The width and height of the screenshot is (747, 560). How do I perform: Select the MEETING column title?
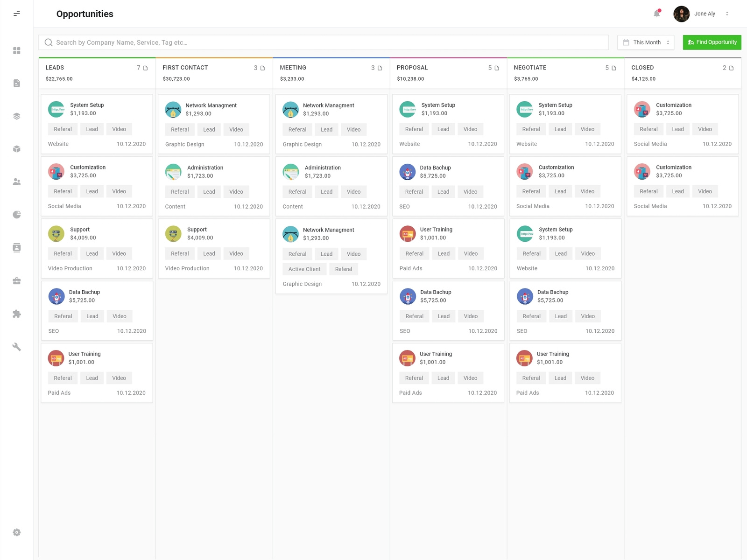(x=293, y=68)
